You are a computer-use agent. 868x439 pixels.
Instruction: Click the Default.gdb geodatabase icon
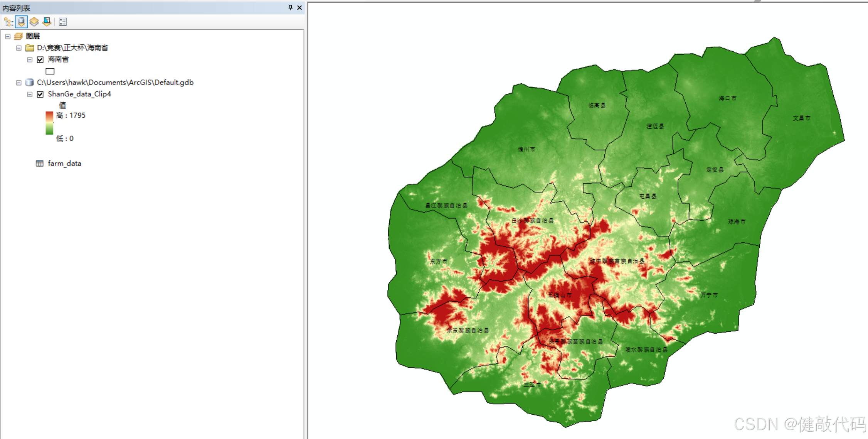(x=29, y=83)
